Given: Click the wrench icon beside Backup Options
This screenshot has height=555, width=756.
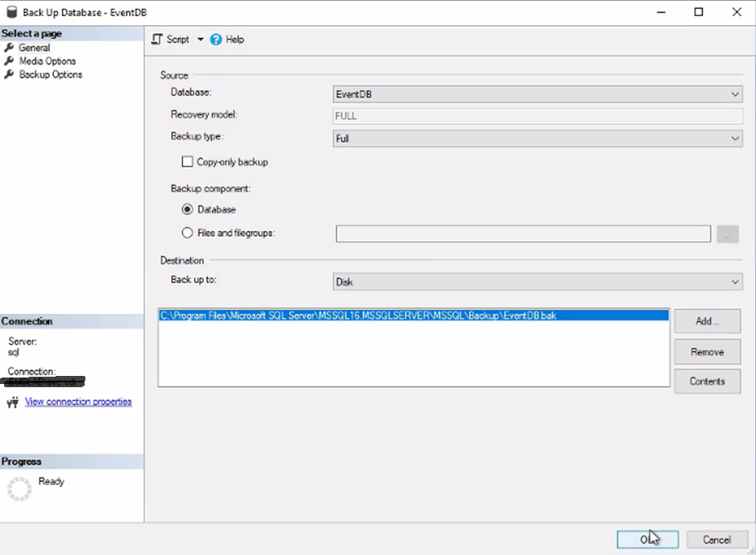Looking at the screenshot, I should pos(10,75).
